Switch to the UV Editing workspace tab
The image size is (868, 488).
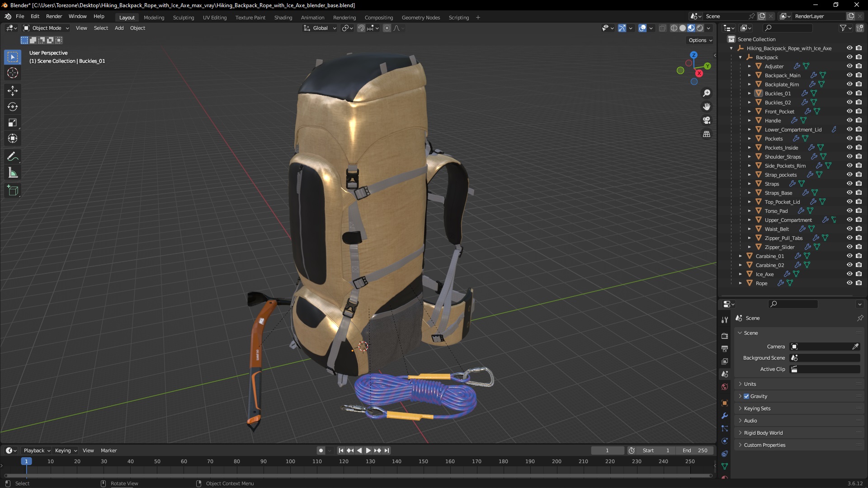point(215,18)
